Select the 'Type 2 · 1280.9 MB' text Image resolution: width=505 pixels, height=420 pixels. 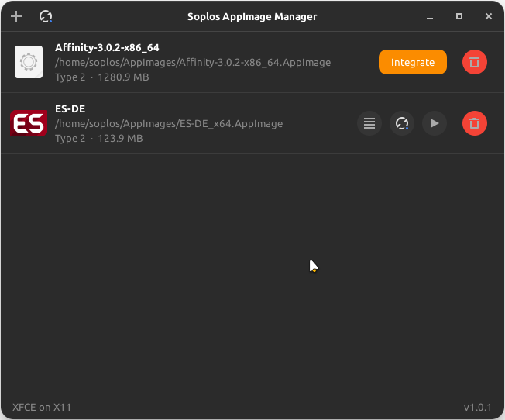coord(102,77)
